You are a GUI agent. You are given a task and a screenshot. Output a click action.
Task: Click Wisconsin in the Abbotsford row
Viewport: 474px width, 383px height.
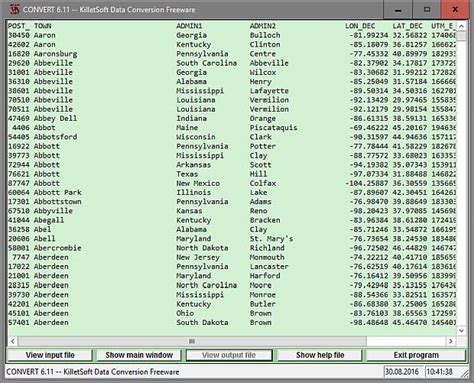tap(196, 137)
